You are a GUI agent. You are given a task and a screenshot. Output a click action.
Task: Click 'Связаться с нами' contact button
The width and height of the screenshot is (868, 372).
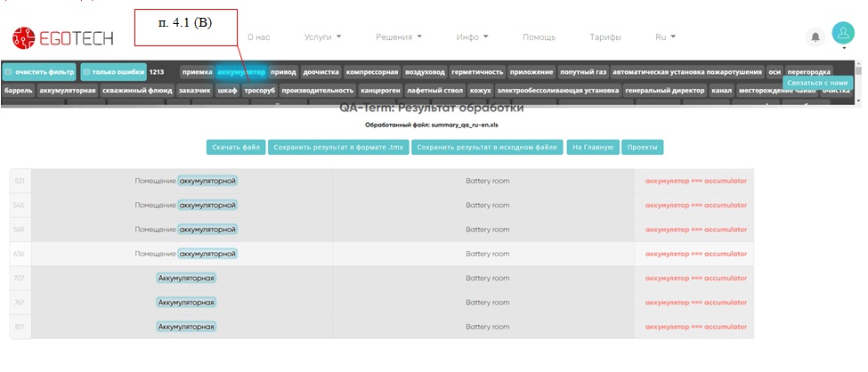pos(817,83)
